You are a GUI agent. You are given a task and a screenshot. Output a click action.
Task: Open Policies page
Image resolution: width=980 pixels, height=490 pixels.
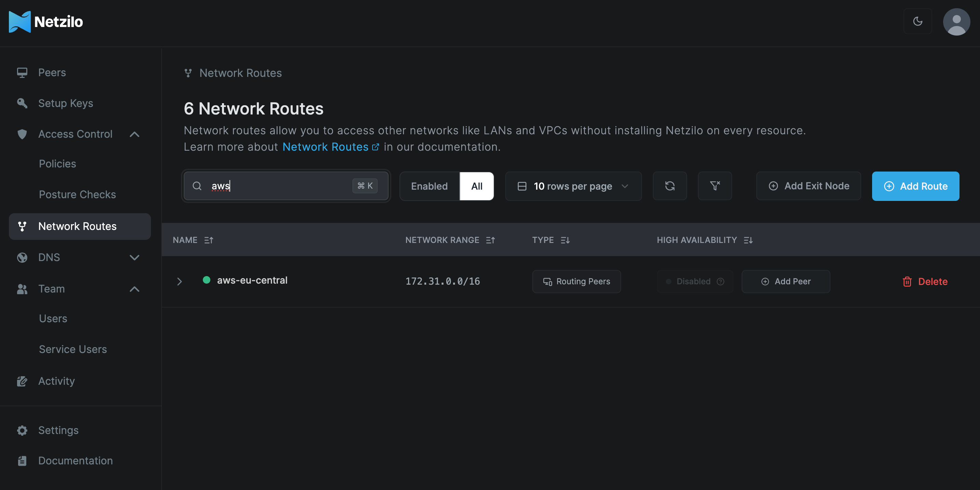click(57, 164)
